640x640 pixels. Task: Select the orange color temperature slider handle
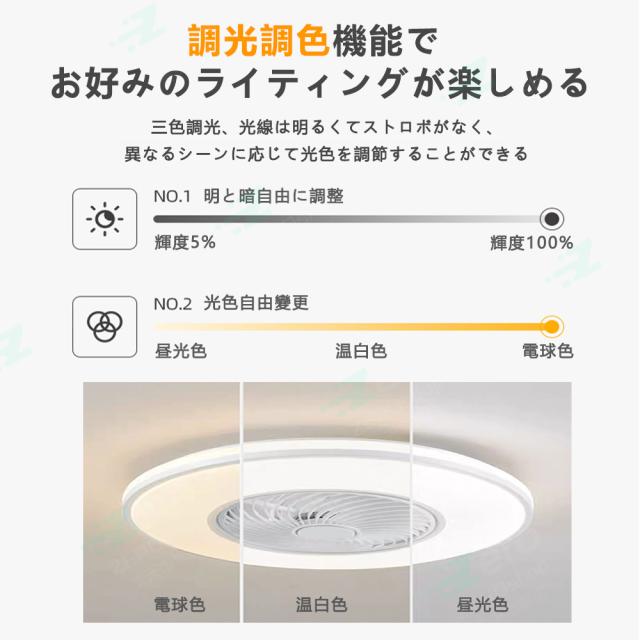pyautogui.click(x=552, y=327)
